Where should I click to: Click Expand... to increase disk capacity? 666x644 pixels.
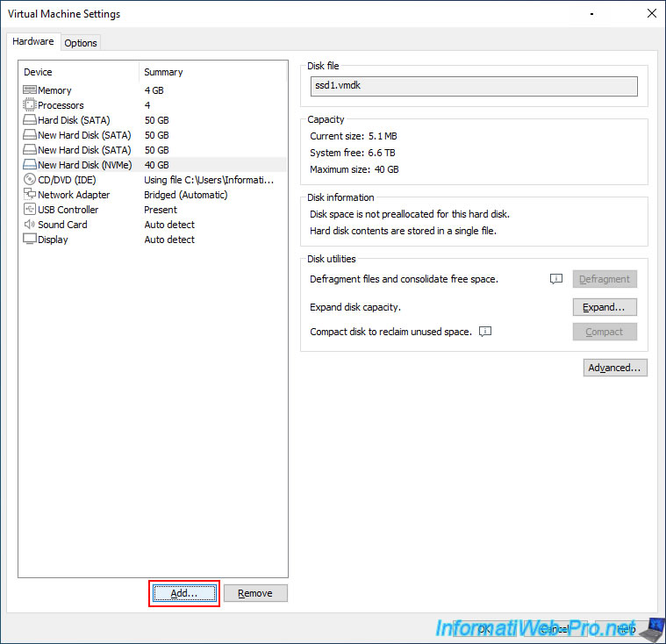click(x=605, y=307)
